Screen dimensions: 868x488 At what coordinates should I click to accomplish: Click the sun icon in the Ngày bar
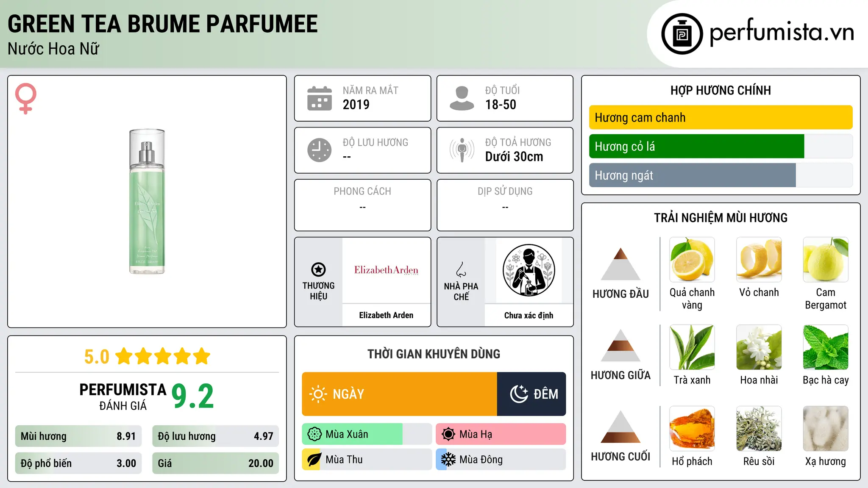click(318, 394)
